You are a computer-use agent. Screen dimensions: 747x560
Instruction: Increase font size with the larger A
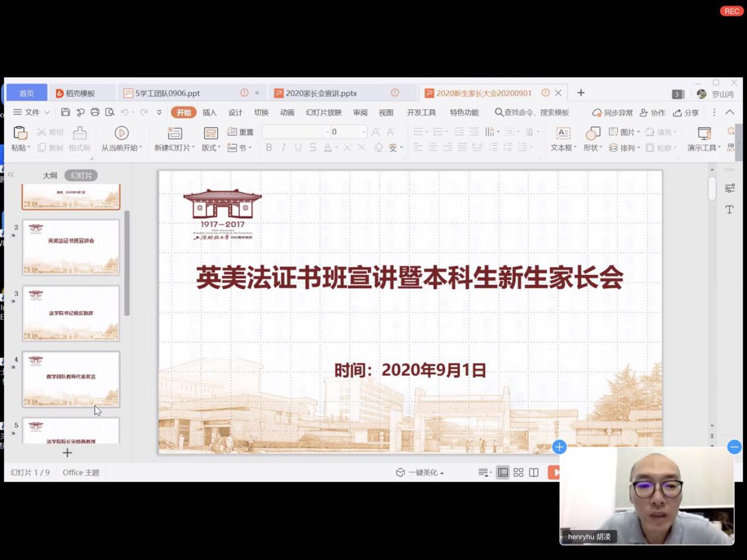[376, 132]
